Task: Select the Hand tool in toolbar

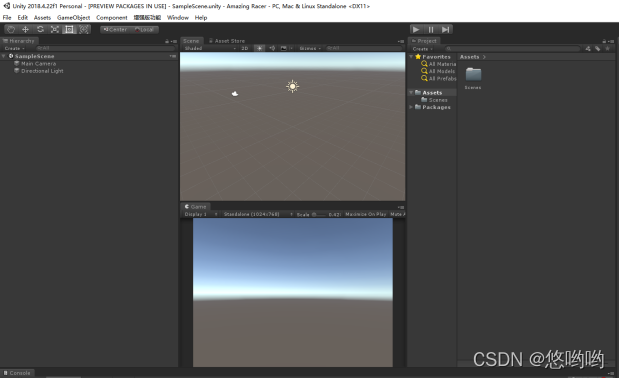Action: tap(11, 30)
